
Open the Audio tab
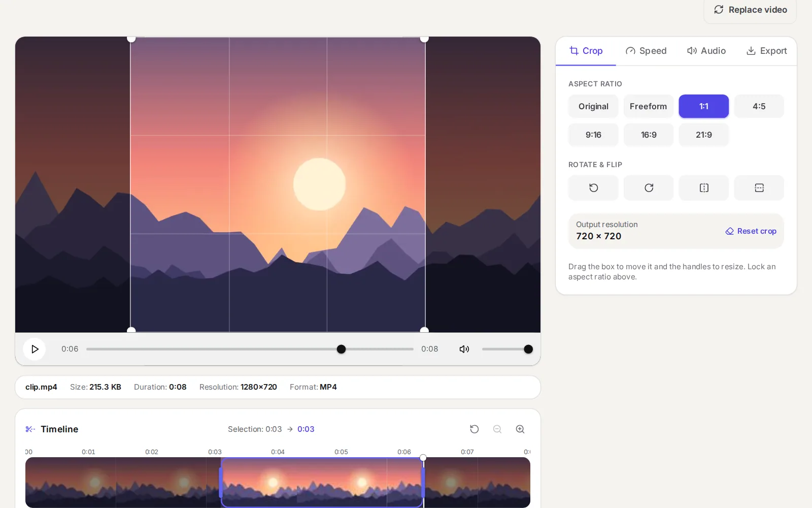(706, 51)
